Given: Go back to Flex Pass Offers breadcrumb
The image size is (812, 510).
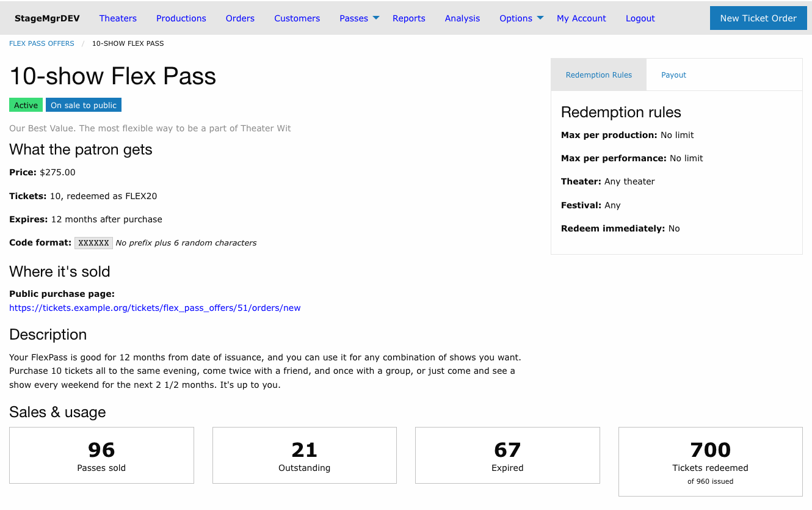Looking at the screenshot, I should (x=42, y=43).
